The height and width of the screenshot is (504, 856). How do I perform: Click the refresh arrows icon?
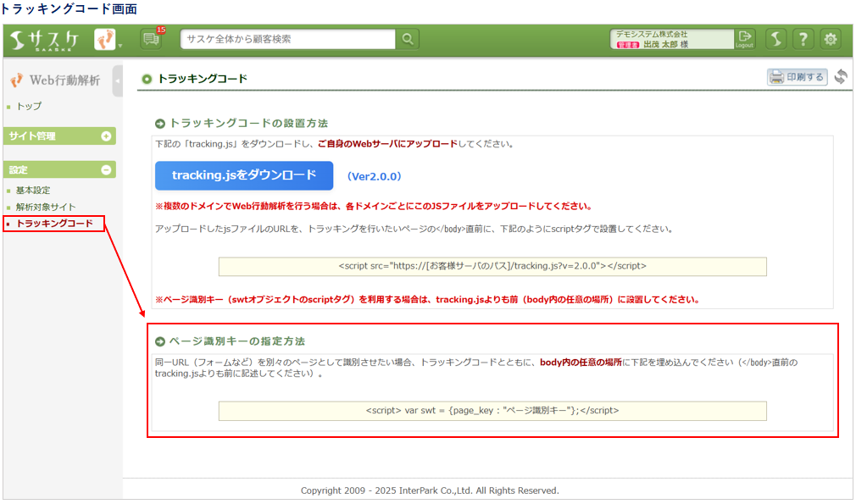841,76
